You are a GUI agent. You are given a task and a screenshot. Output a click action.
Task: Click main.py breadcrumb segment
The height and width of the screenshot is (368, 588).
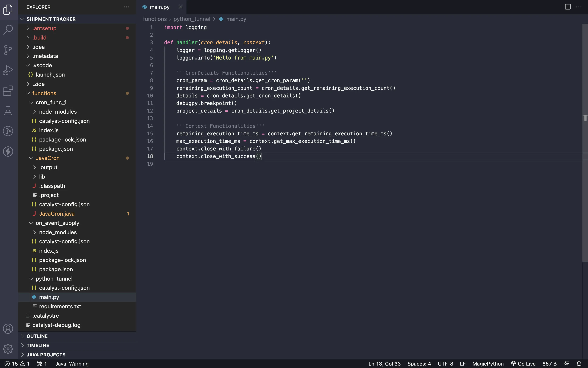coord(236,19)
